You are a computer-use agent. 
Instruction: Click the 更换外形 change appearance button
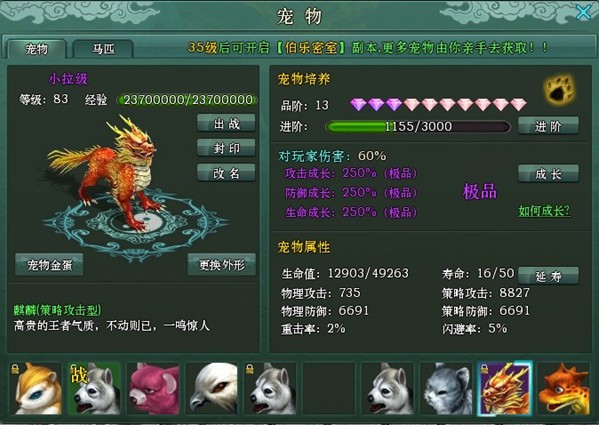click(222, 264)
